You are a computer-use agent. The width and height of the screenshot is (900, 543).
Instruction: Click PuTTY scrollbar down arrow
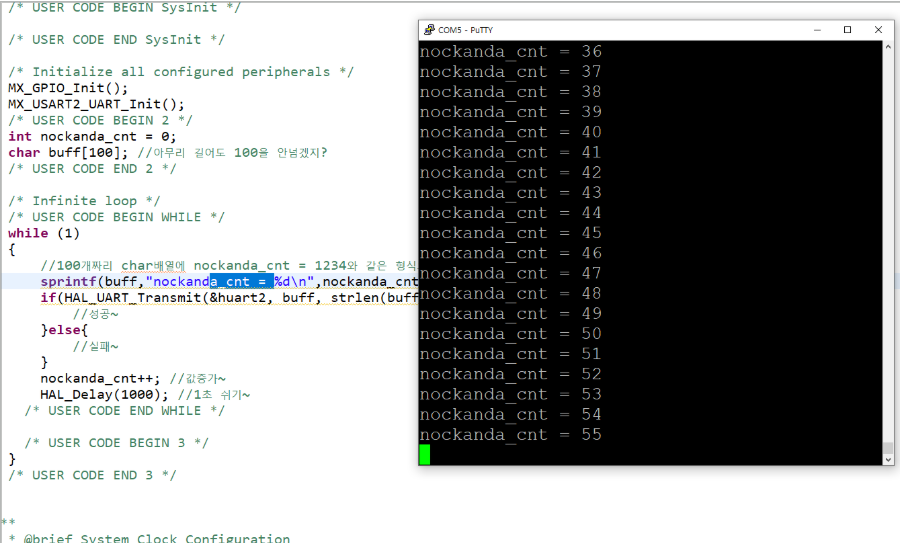click(888, 459)
